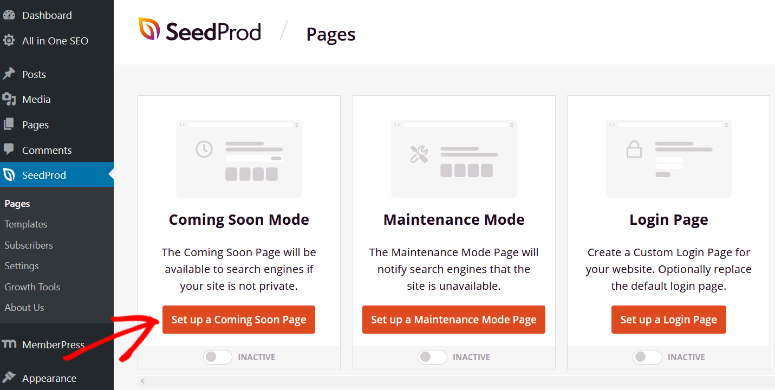Click the Posts pushpin icon

pos(8,74)
